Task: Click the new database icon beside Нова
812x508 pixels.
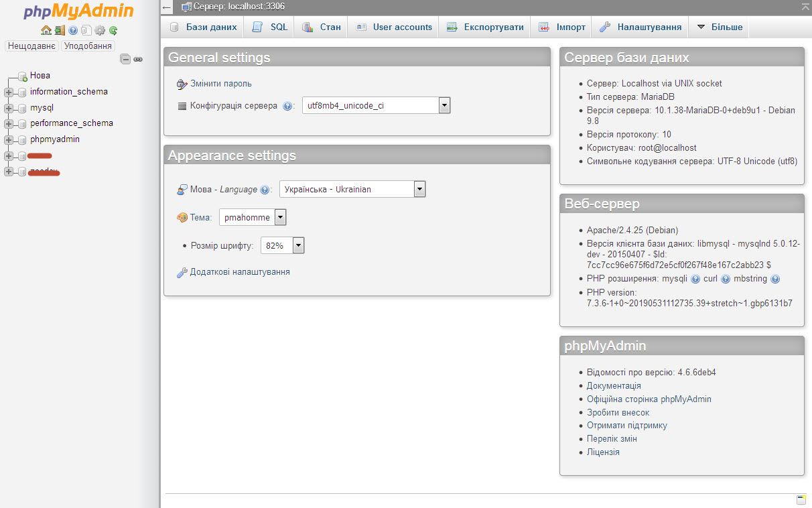Action: (22, 76)
